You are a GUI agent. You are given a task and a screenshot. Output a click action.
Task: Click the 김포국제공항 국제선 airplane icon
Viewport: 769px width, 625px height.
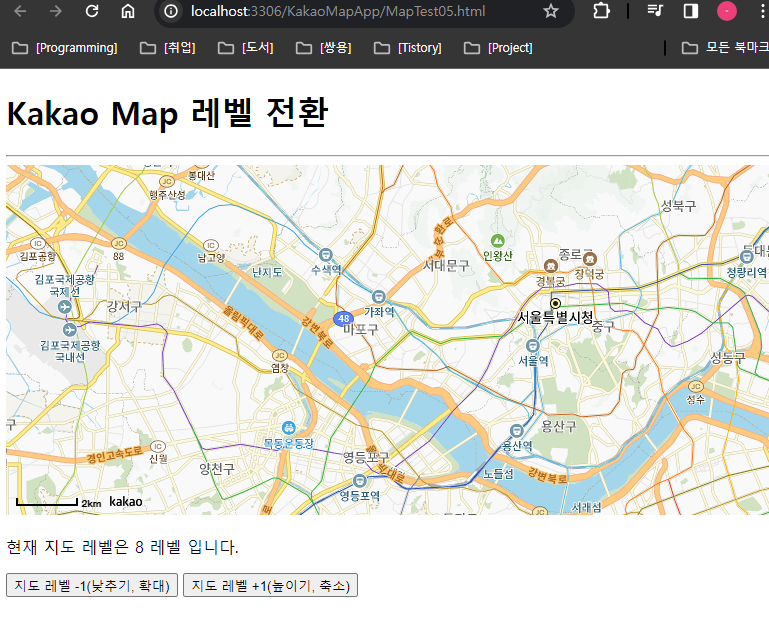pyautogui.click(x=65, y=307)
